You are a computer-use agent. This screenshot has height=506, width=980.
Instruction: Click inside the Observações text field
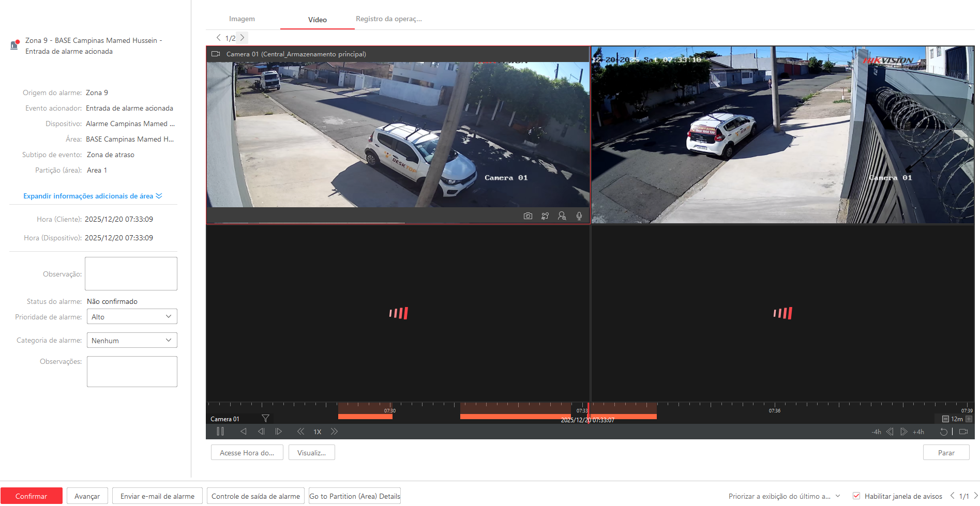tap(132, 372)
